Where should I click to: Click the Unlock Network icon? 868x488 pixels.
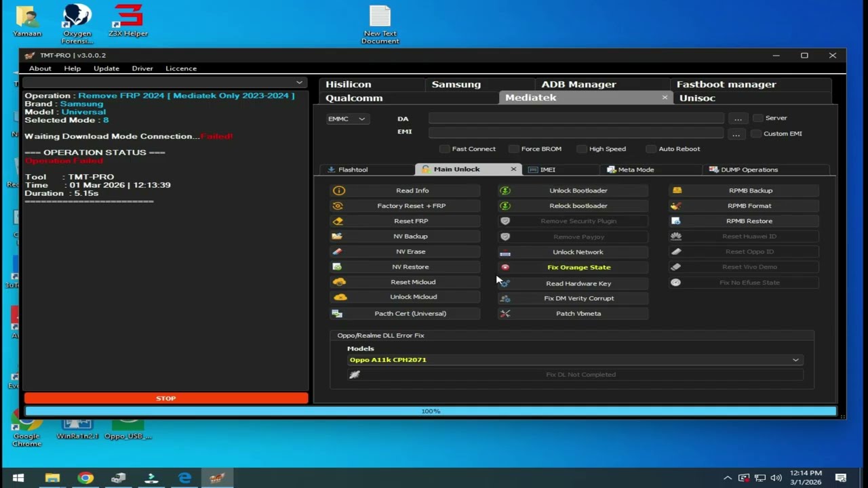tap(505, 252)
